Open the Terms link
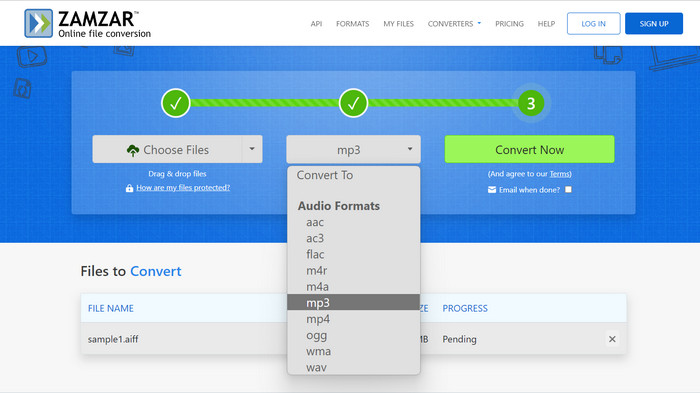The width and height of the screenshot is (700, 393). pyautogui.click(x=559, y=174)
